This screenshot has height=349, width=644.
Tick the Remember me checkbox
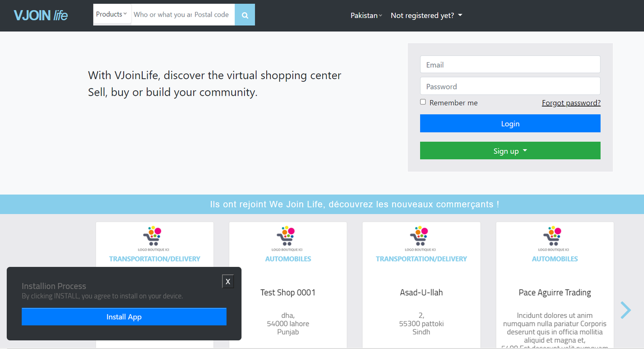click(x=423, y=102)
